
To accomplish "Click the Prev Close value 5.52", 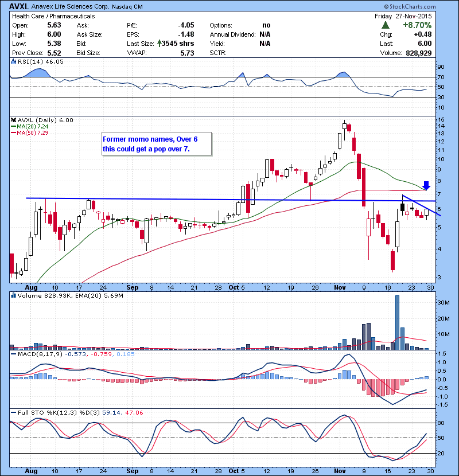I will pos(54,53).
